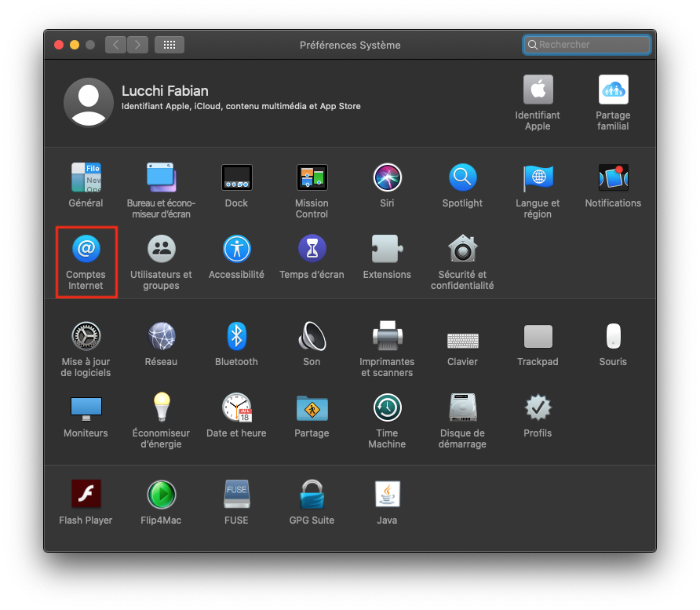Click the Identifiant Apple icon
Image resolution: width=700 pixels, height=610 pixels.
click(x=538, y=90)
